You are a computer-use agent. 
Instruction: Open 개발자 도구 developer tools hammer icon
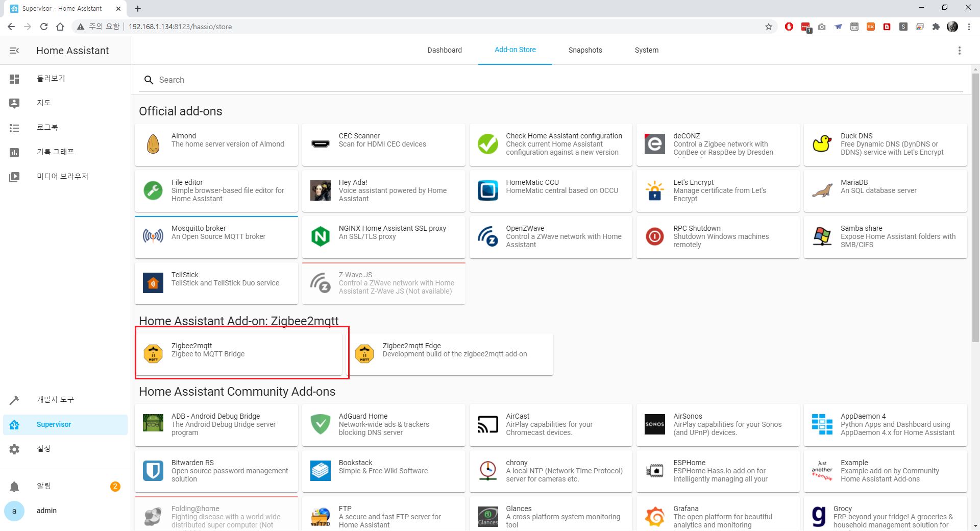pyautogui.click(x=14, y=400)
